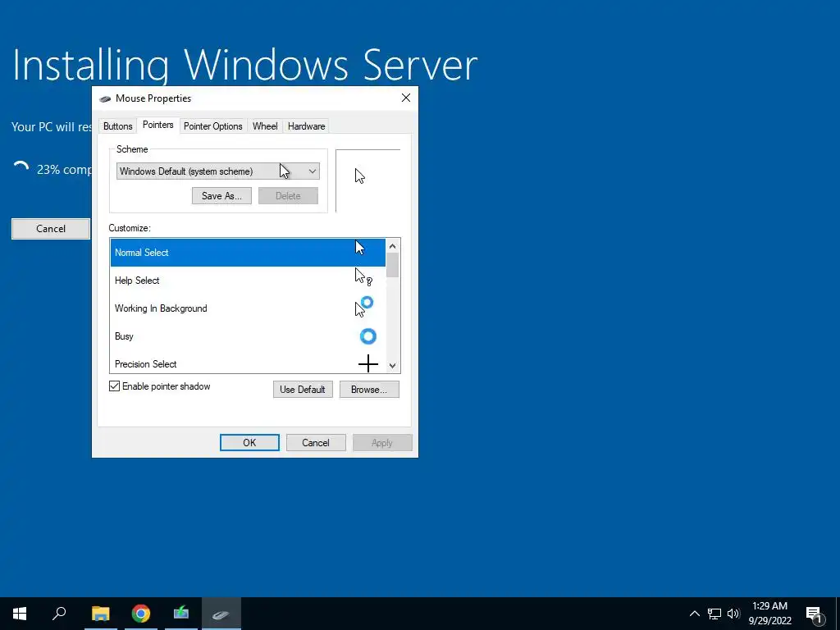Click the Use Default button
Image resolution: width=840 pixels, height=630 pixels.
pyautogui.click(x=303, y=390)
